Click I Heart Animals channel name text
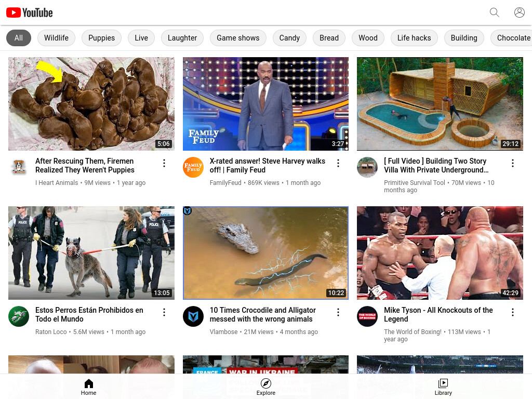Screen dimensions: 532x399 57,182
